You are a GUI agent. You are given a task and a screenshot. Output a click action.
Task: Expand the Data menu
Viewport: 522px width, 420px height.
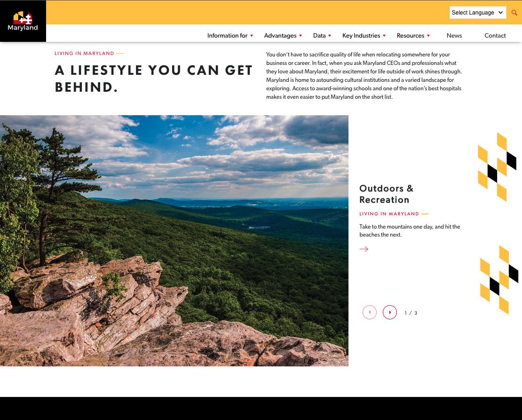(x=322, y=36)
